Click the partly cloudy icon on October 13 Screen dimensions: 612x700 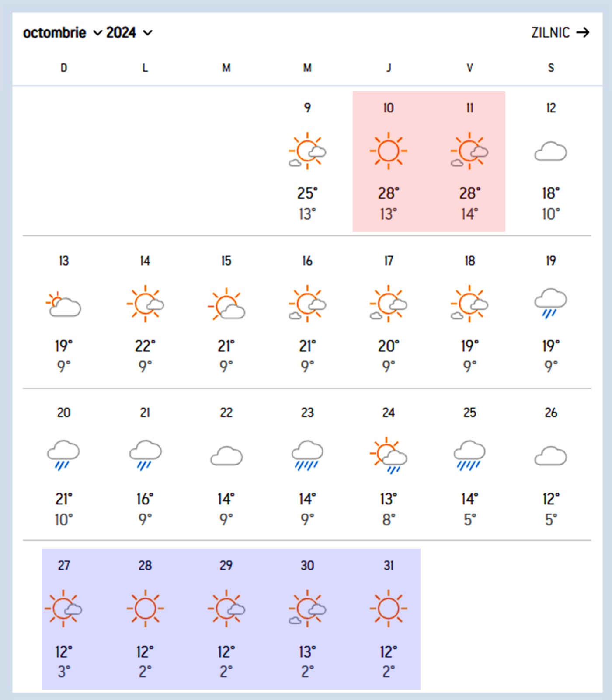(64, 304)
